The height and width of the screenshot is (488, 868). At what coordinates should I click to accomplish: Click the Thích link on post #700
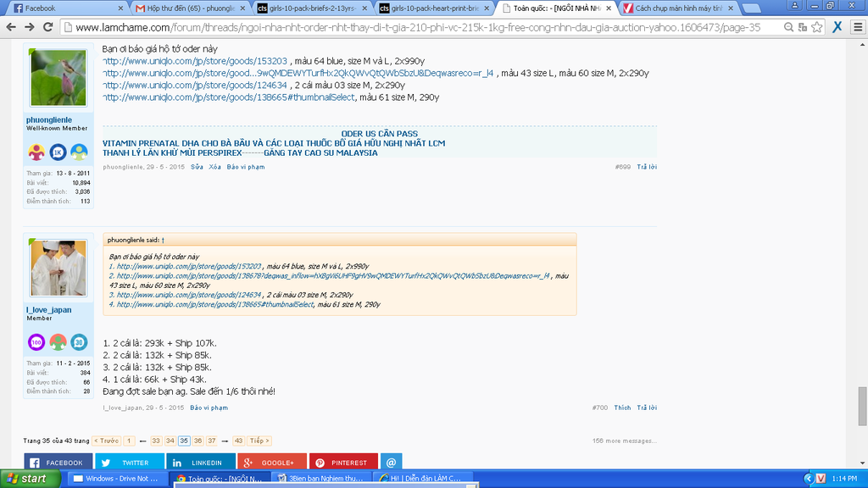[x=622, y=408]
